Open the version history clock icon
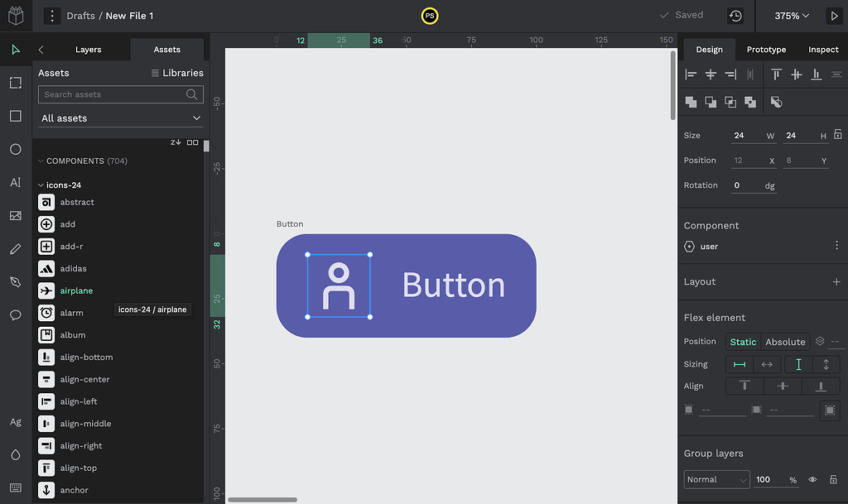The width and height of the screenshot is (848, 504). pos(735,16)
